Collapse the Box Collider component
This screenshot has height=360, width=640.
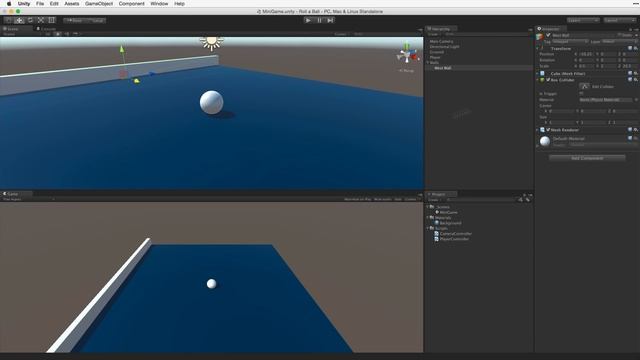click(538, 80)
